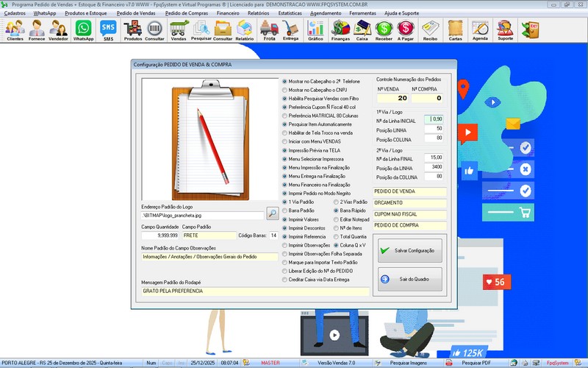The image size is (588, 368).
Task: Open the Relatório printer icon
Action: click(x=245, y=30)
